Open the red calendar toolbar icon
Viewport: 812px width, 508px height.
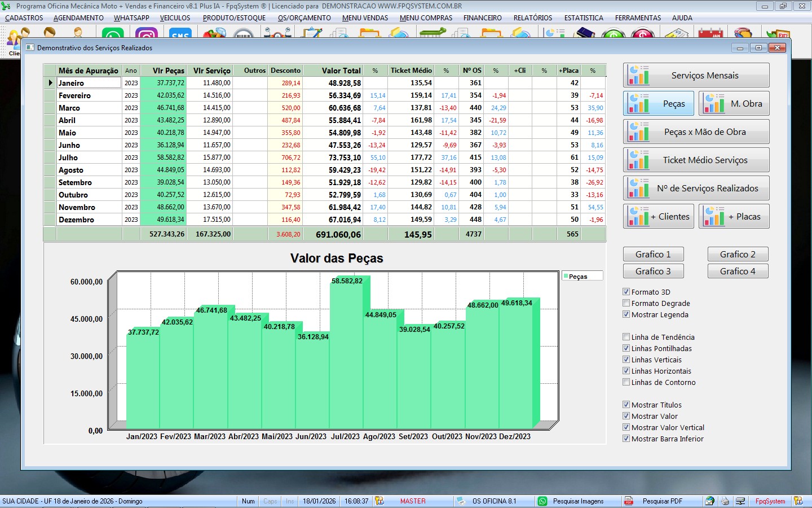710,35
